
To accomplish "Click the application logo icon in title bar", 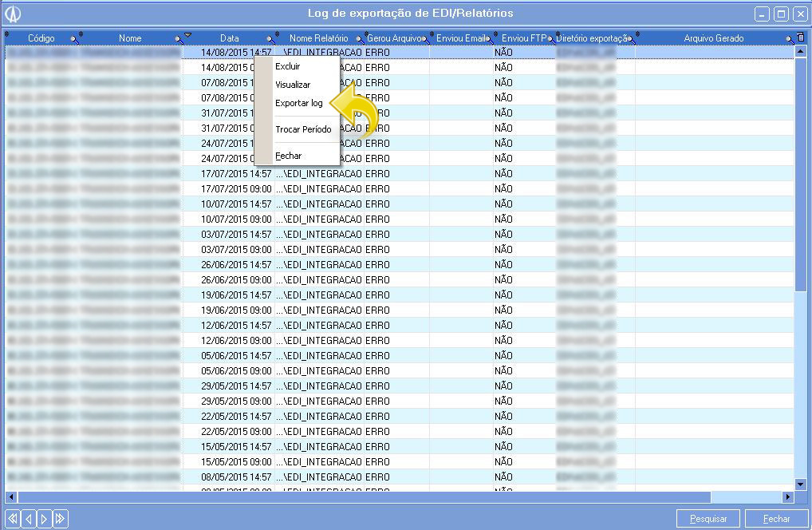I will [13, 14].
